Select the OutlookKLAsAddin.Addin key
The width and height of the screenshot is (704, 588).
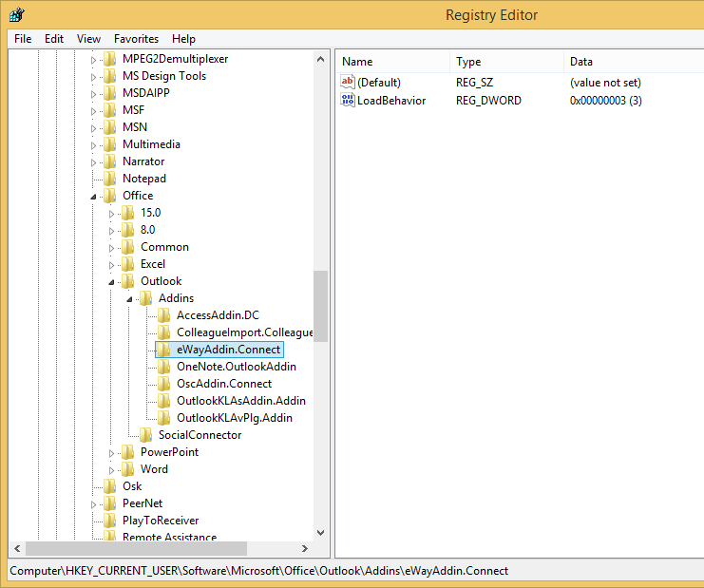[x=241, y=401]
